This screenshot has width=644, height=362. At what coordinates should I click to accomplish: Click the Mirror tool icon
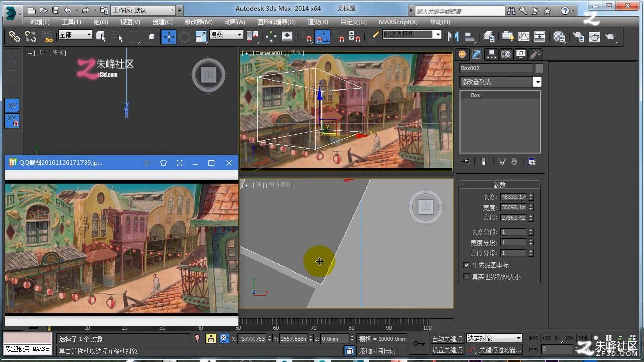pos(453,36)
